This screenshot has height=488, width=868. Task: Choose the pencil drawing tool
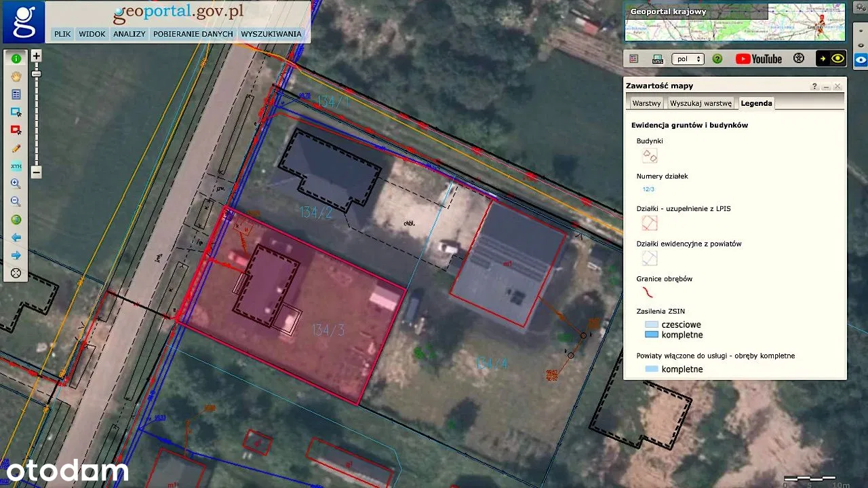point(16,148)
